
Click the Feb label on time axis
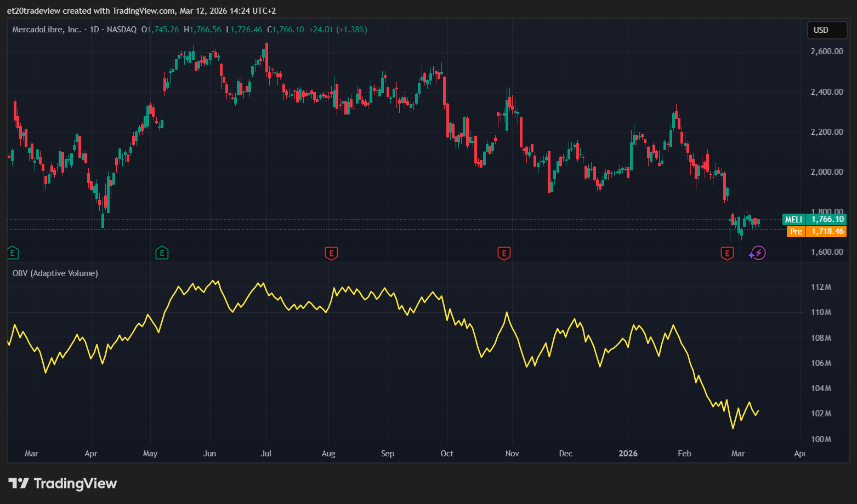click(685, 454)
